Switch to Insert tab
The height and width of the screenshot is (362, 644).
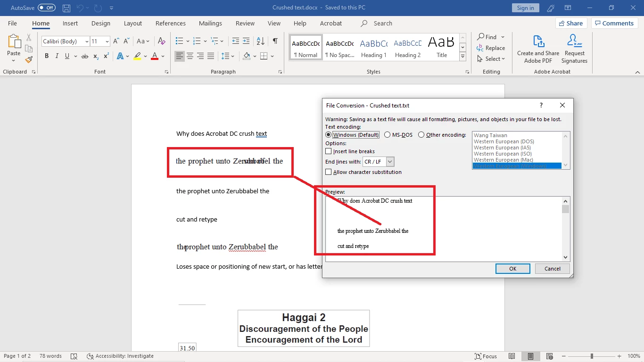[70, 23]
